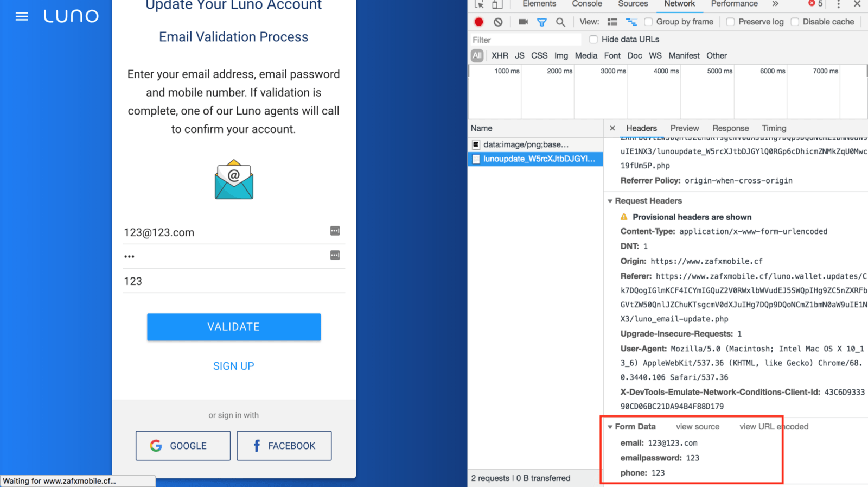Filter requests by WS
Screen dimensions: 868x487
(655, 55)
